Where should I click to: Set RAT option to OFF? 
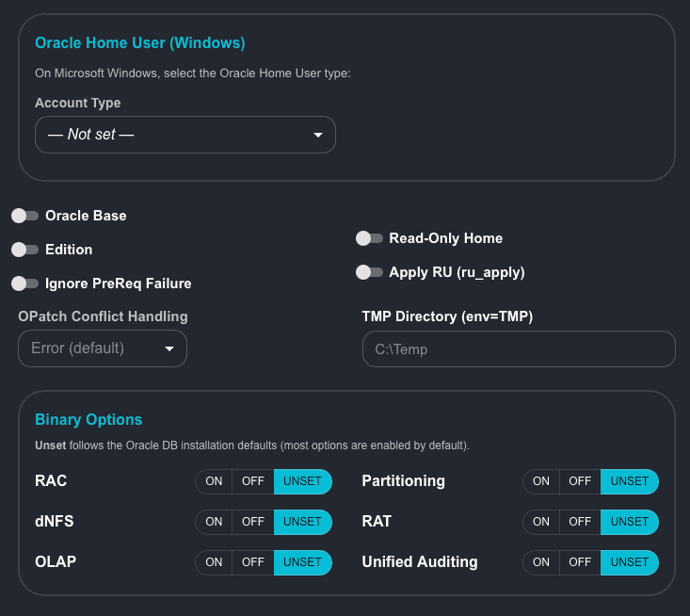point(580,522)
